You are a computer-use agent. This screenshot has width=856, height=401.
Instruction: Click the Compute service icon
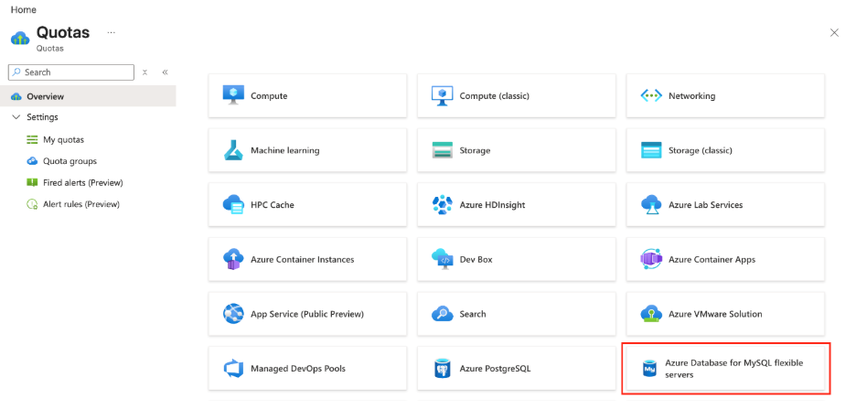coord(234,95)
